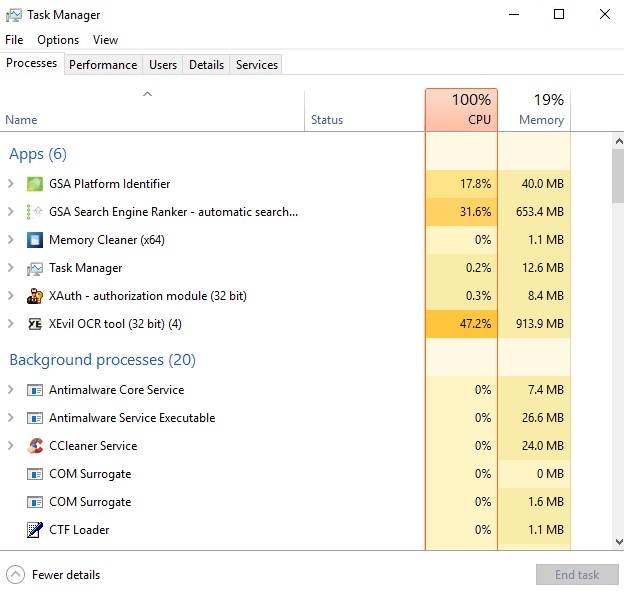The height and width of the screenshot is (594, 624).
Task: Click the vertical scrollbar down arrow
Action: click(x=616, y=541)
